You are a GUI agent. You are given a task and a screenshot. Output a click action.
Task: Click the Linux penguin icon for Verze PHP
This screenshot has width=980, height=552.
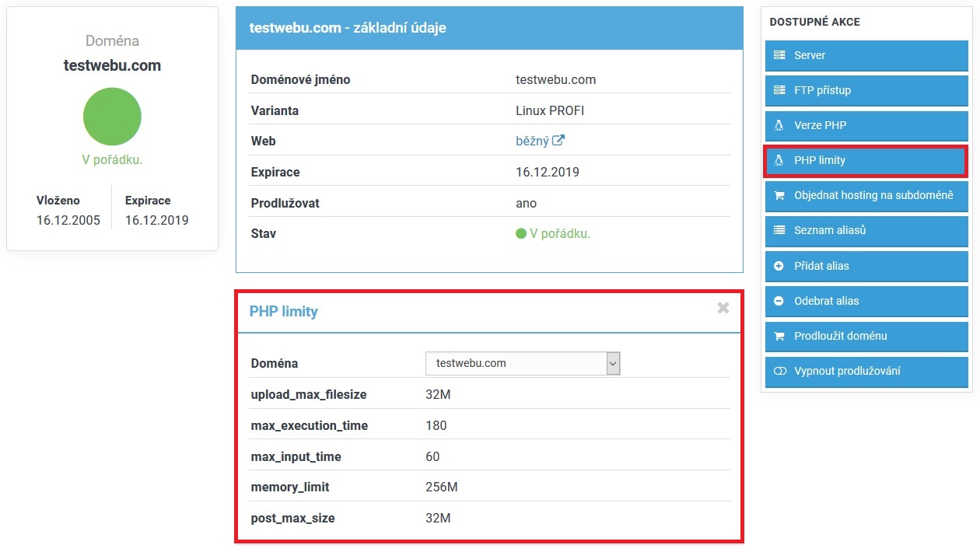pos(779,125)
